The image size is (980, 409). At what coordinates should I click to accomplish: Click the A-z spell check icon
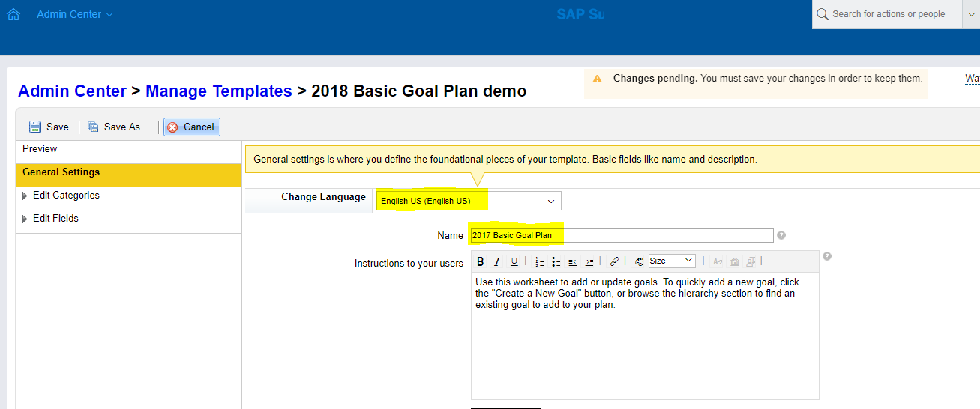coord(718,261)
